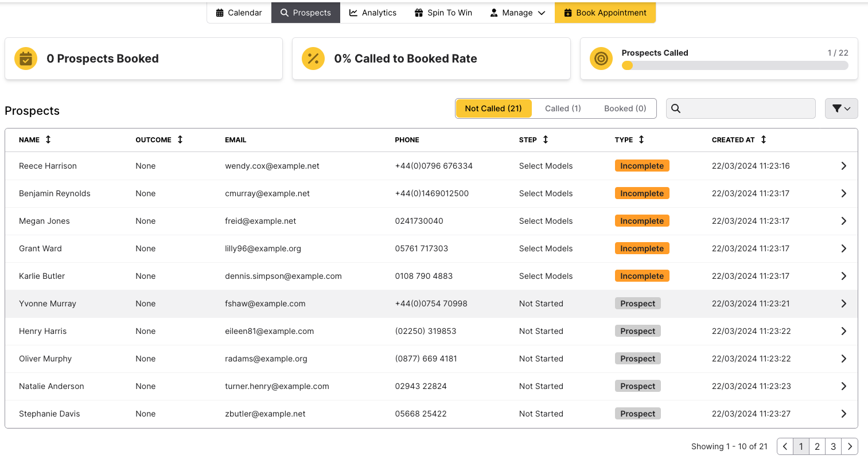Select page 1 in pagination
The height and width of the screenshot is (459, 868).
coord(801,446)
